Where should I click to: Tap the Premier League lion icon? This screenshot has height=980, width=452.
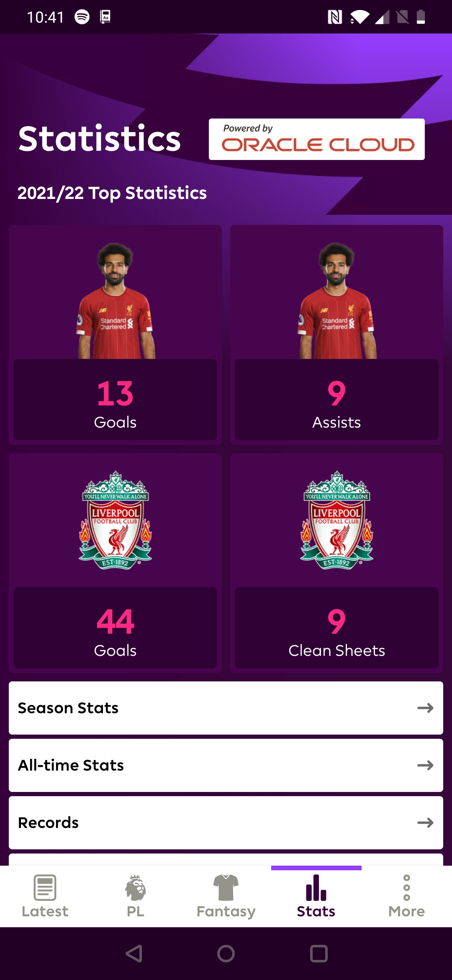135,887
